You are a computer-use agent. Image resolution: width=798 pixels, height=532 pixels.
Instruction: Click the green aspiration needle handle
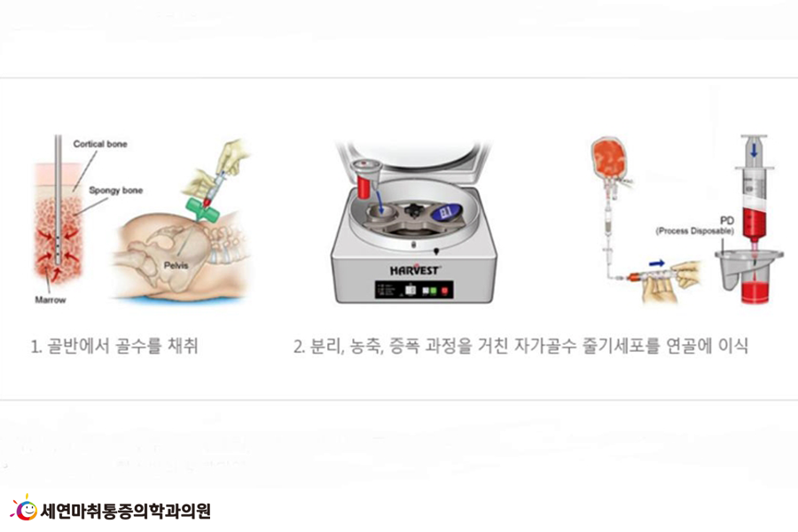pyautogui.click(x=201, y=207)
